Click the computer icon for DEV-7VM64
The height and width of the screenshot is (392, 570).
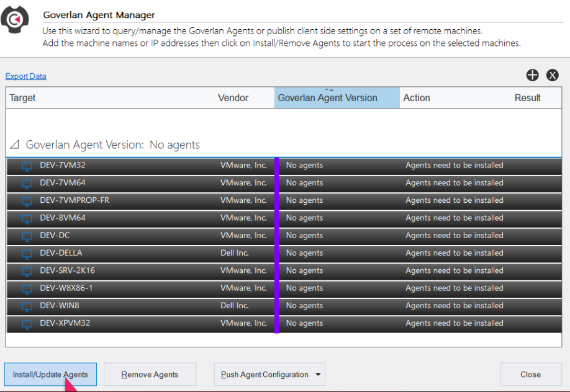tap(27, 184)
